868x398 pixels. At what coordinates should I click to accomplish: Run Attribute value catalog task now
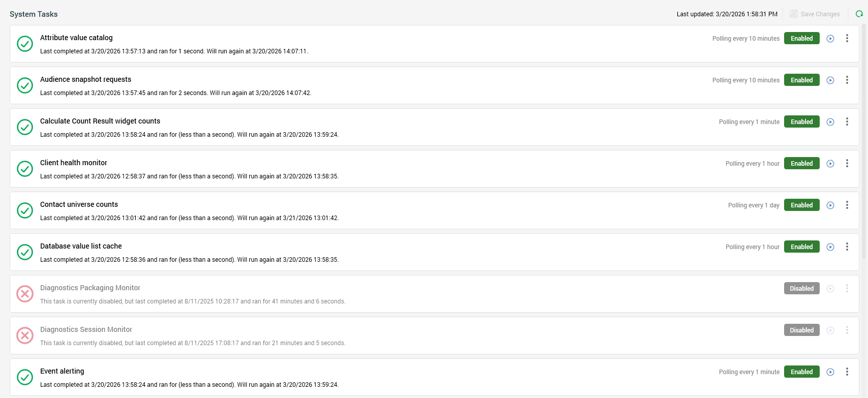[830, 39]
